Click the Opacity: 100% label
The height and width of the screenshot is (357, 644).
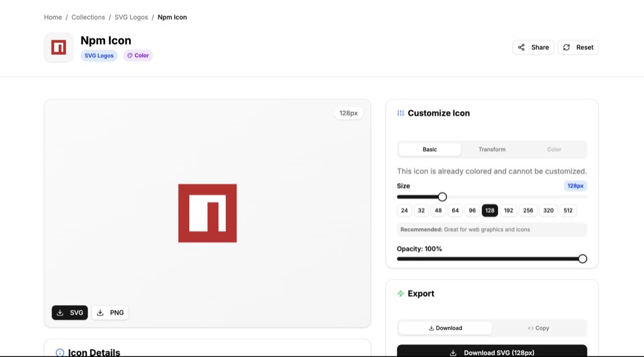[419, 249]
